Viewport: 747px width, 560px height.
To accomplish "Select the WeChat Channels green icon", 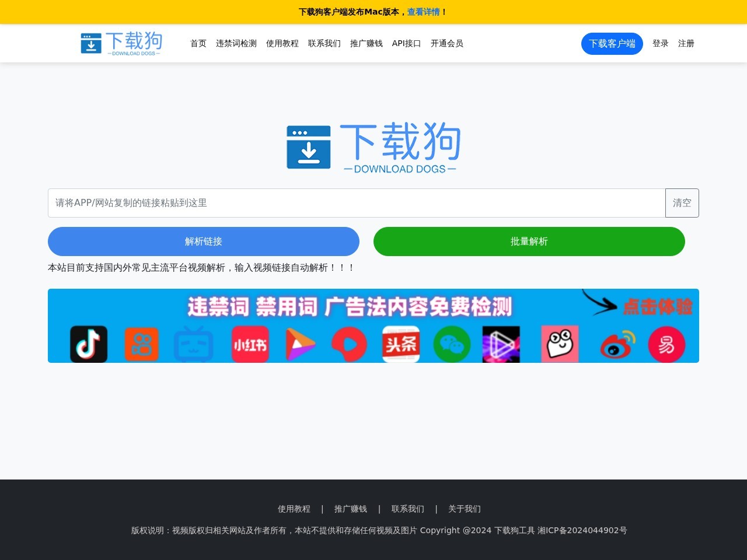I will point(452,344).
